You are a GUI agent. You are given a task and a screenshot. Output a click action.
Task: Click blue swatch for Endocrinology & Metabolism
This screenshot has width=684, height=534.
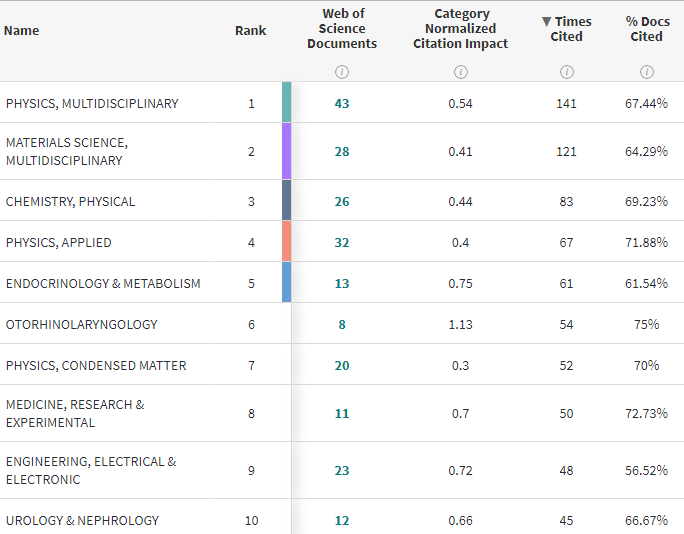coord(286,282)
